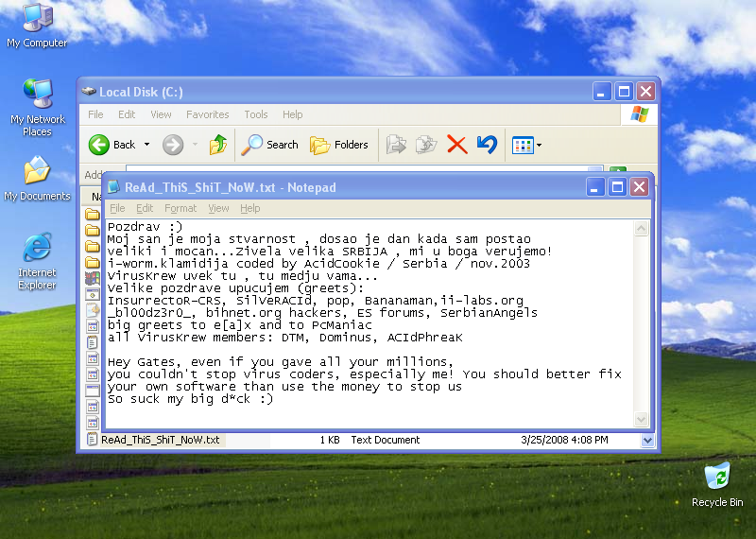Open My Network Places desktop icon
The width and height of the screenshot is (756, 539).
point(37,107)
